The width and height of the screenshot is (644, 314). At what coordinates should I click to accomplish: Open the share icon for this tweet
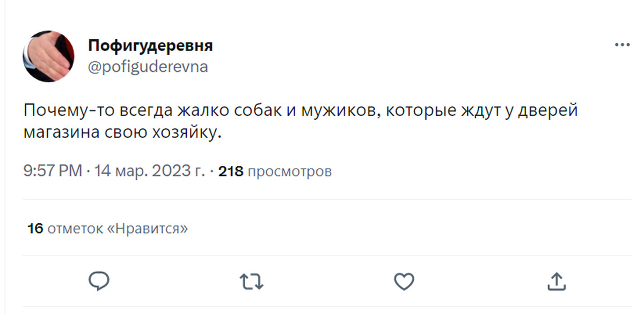click(x=556, y=281)
